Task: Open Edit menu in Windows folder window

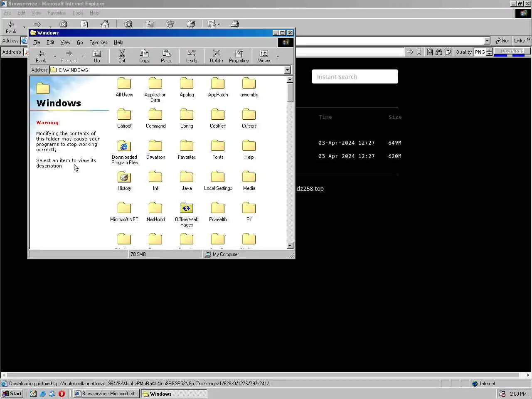Action: [50, 42]
